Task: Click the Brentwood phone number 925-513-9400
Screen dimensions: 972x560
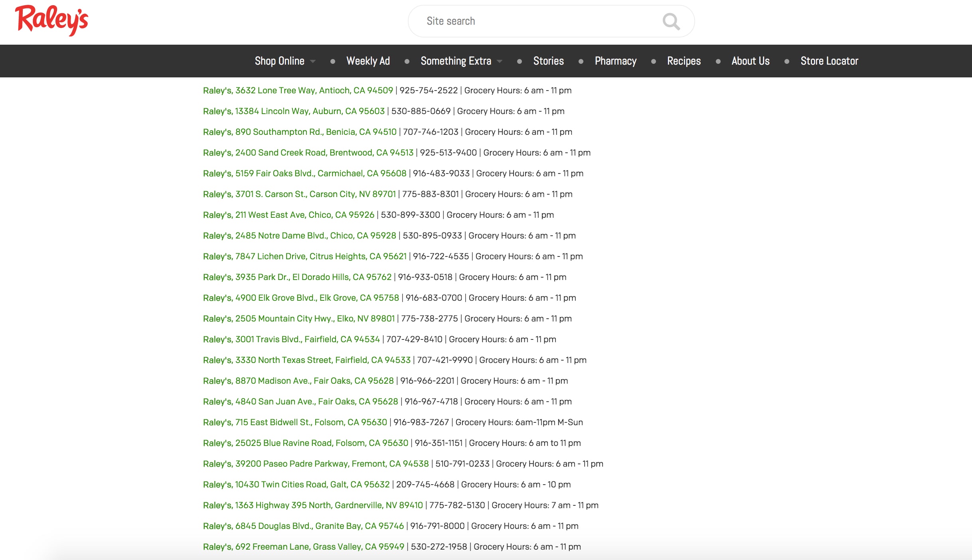Action: click(x=448, y=153)
